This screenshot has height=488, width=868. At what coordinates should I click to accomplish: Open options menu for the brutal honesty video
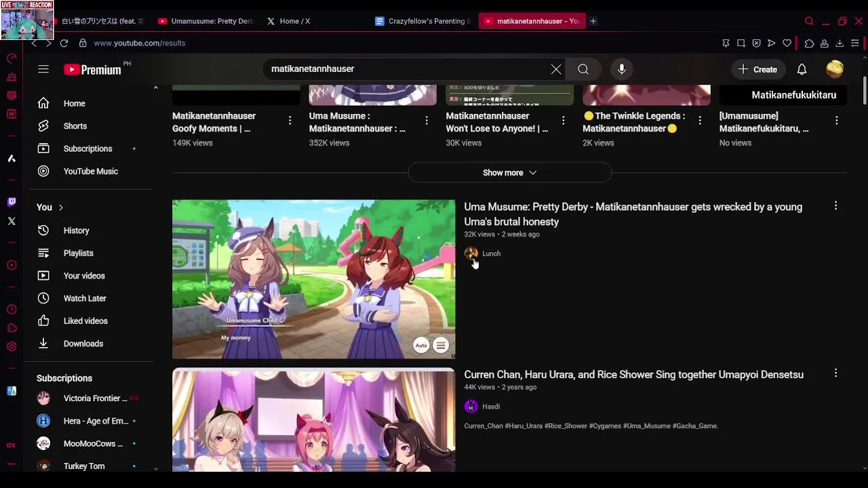835,205
